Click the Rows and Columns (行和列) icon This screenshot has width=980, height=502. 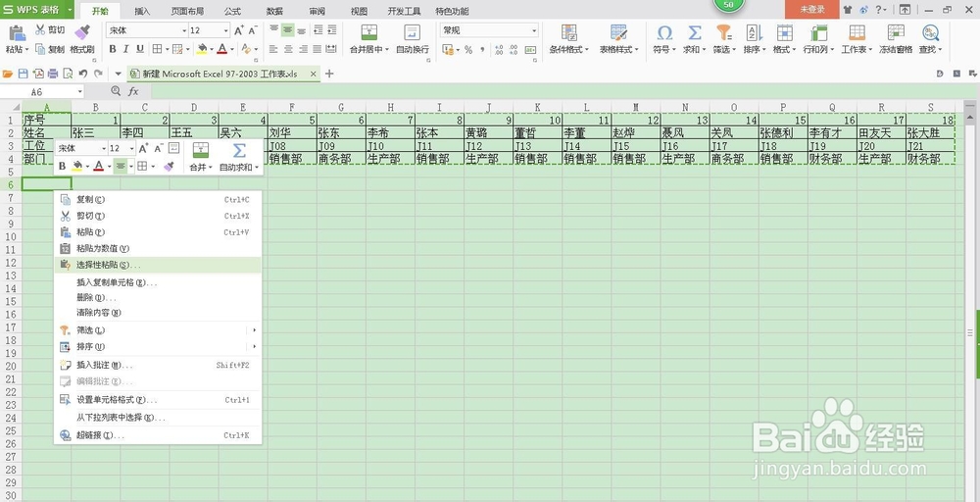[818, 32]
